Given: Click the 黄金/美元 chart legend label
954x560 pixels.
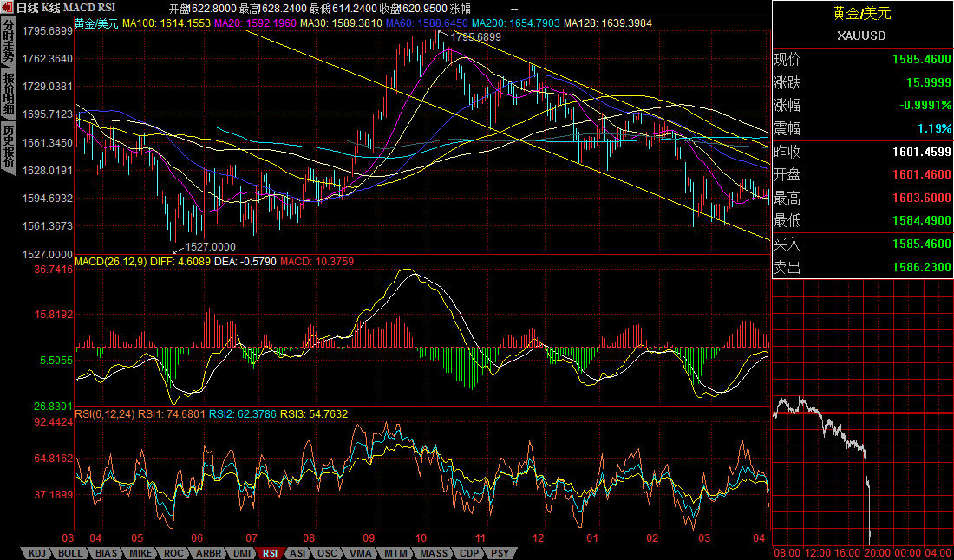Looking at the screenshot, I should (x=97, y=23).
